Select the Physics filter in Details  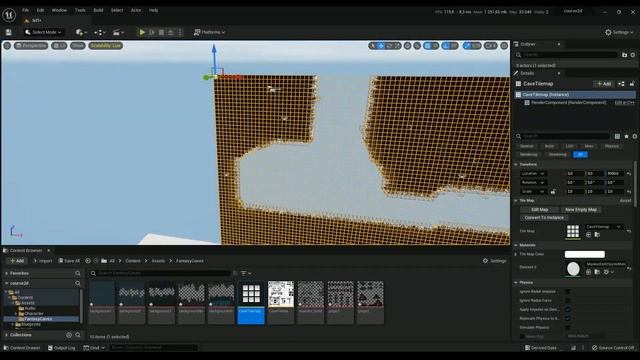(611, 146)
